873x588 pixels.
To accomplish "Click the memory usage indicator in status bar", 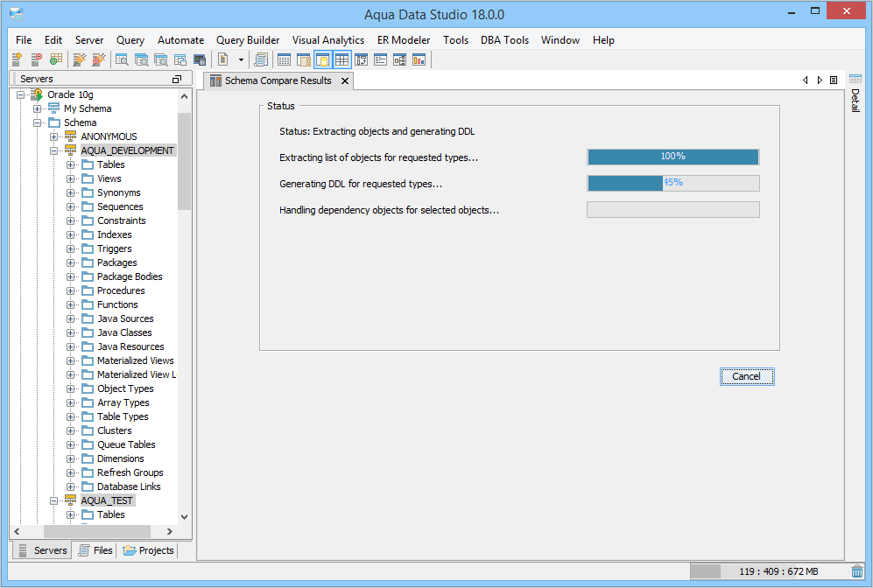I will pos(770,571).
